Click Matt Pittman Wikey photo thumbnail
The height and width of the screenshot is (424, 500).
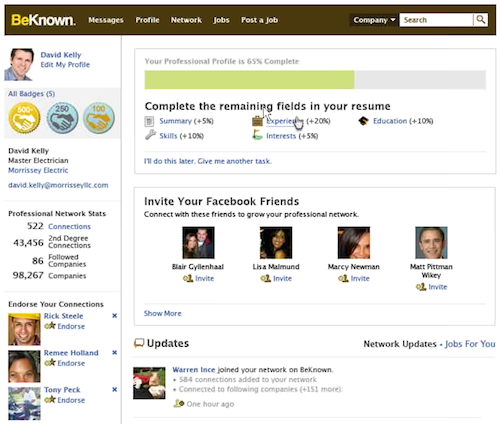[431, 243]
